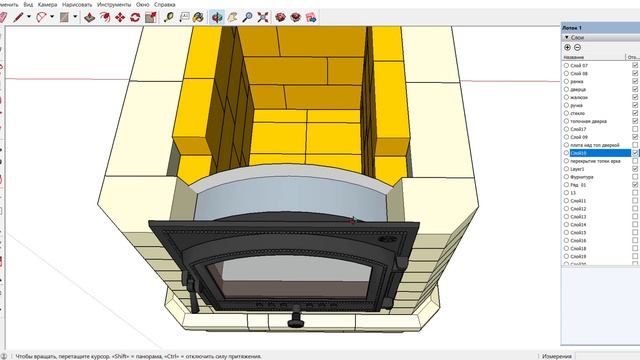This screenshot has height=360, width=640.
Task: Select the Слой14 layer name
Action: tap(578, 224)
